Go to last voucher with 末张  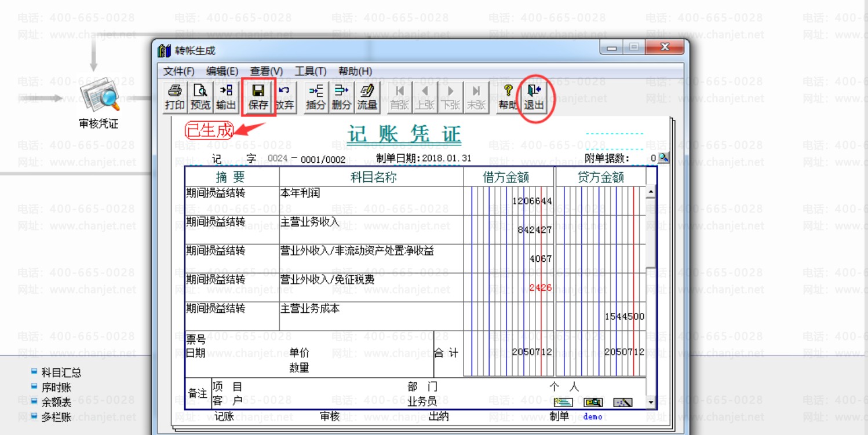(x=476, y=97)
